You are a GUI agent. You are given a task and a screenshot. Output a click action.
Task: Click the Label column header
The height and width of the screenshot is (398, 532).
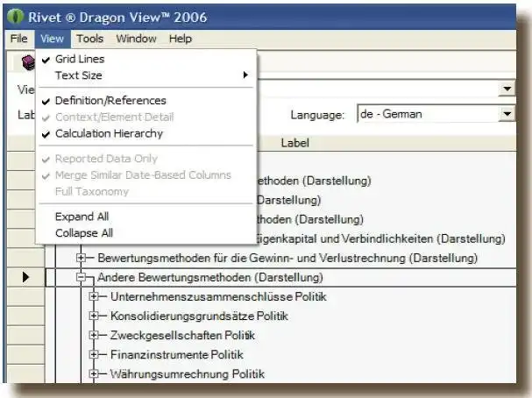pyautogui.click(x=294, y=143)
